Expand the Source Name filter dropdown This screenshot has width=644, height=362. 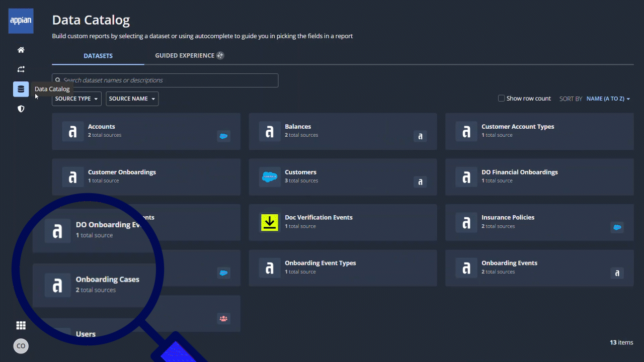click(x=132, y=99)
